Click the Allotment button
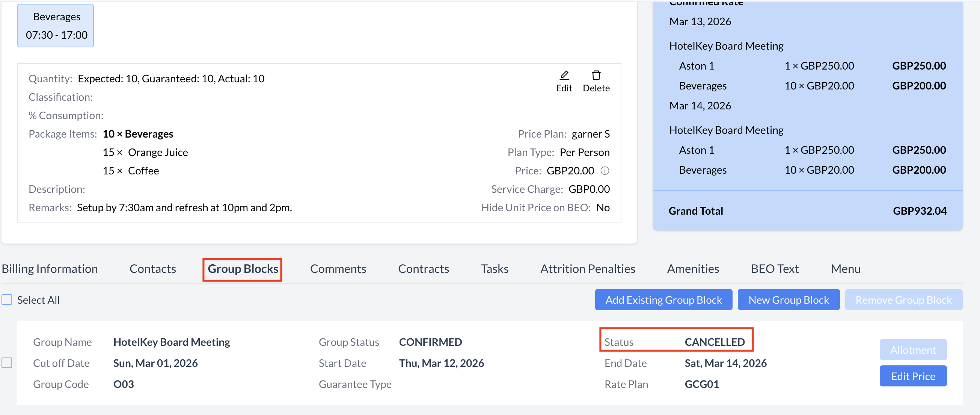Screen dimensions: 980x415 point(913,350)
